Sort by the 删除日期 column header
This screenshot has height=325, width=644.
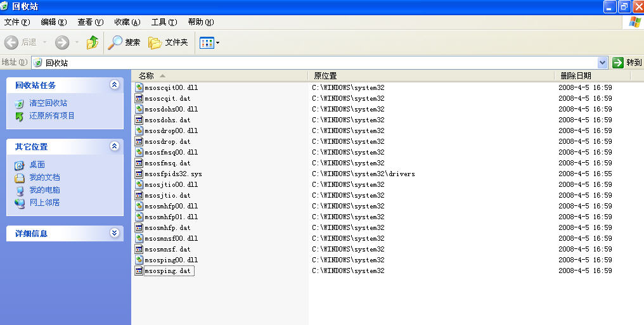pos(593,76)
